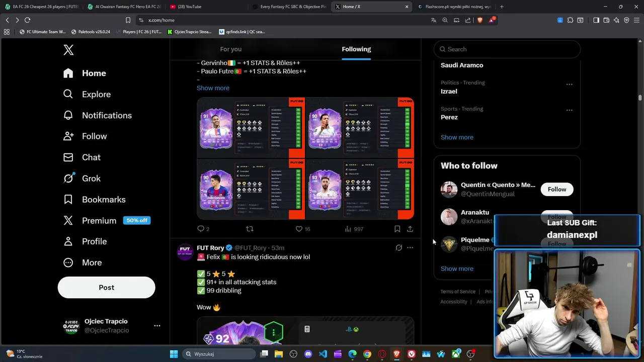
Task: Open more options for Perez trend
Action: pos(570,110)
